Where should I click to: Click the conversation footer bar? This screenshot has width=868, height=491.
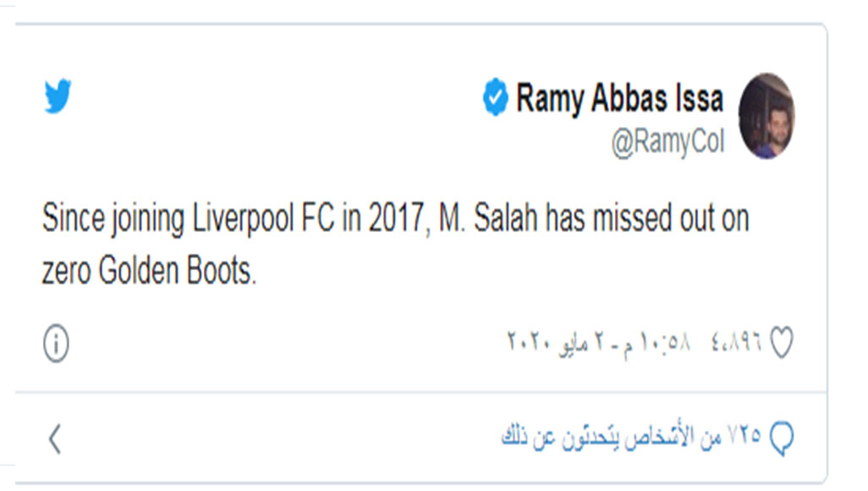pyautogui.click(x=420, y=438)
